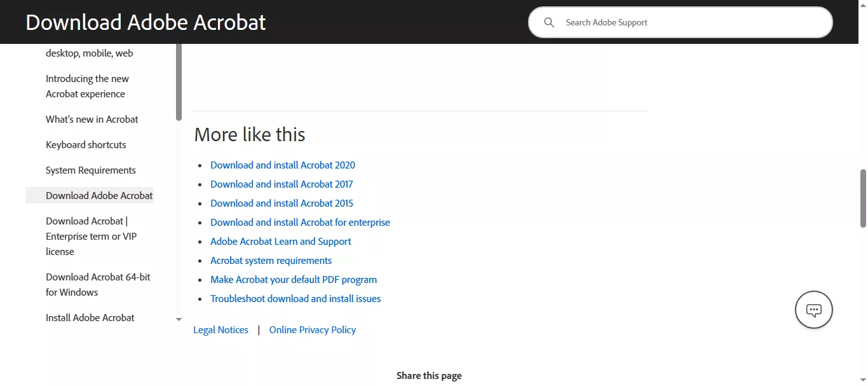This screenshot has height=386, width=868.
Task: Open Download and install Acrobat 2020
Action: pyautogui.click(x=282, y=165)
